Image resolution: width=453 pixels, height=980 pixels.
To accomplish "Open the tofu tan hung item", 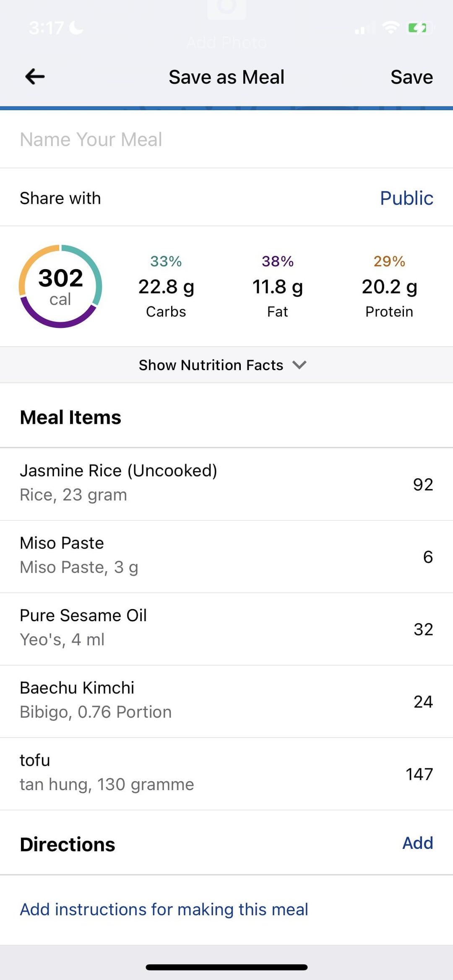I will tap(226, 773).
